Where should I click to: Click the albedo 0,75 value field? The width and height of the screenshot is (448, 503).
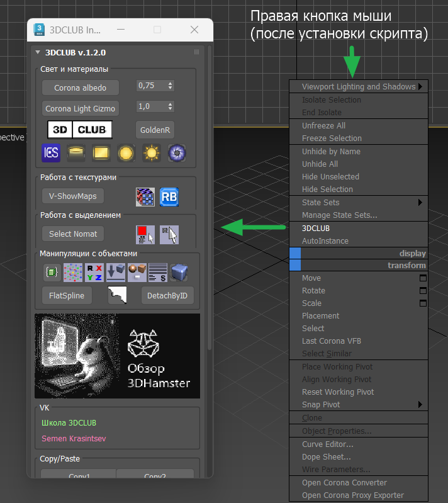[151, 86]
